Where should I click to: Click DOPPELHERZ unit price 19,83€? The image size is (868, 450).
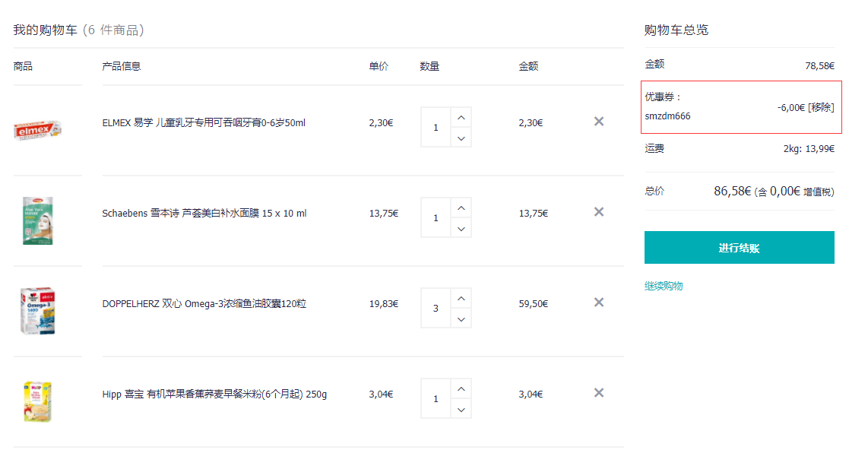[x=384, y=304]
